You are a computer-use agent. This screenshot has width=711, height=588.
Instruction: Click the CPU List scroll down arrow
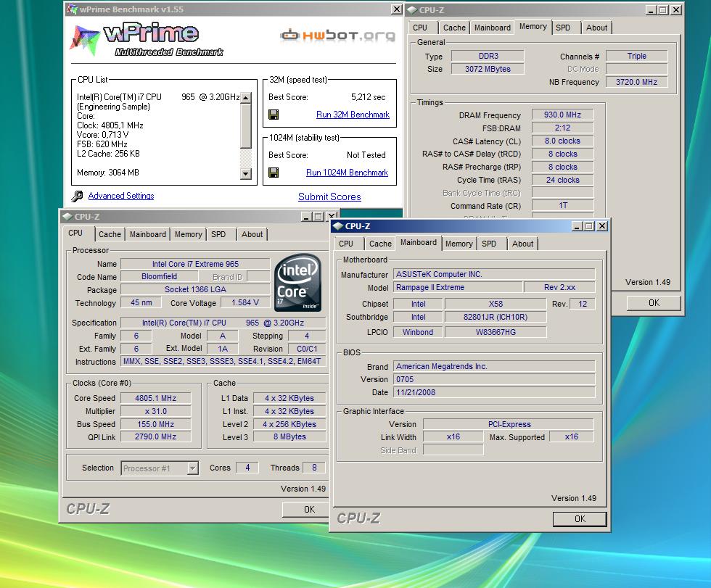(x=245, y=173)
